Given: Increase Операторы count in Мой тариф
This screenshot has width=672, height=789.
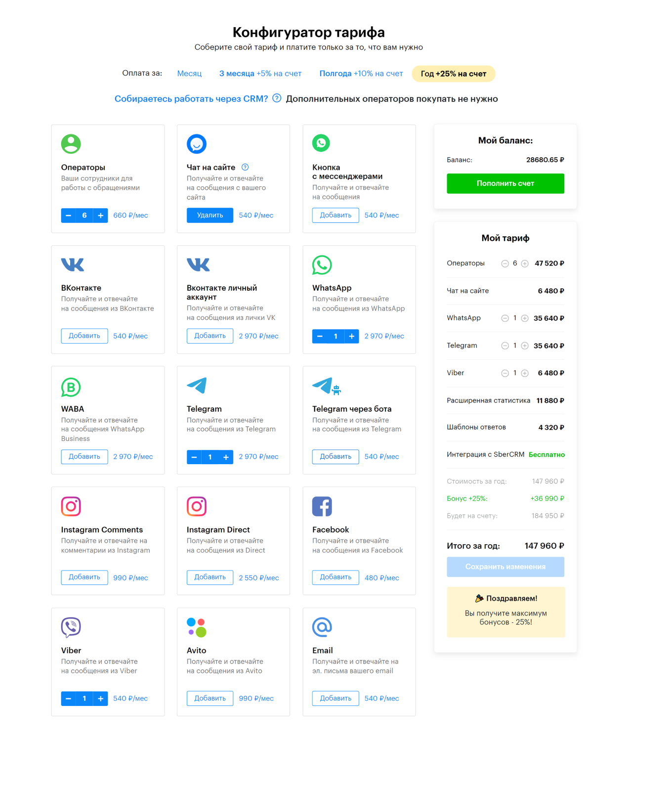Looking at the screenshot, I should (x=525, y=263).
